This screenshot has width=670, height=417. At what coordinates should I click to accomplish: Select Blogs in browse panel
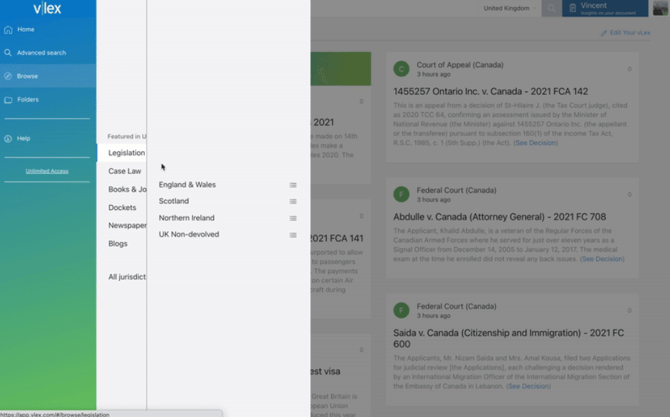pos(118,244)
